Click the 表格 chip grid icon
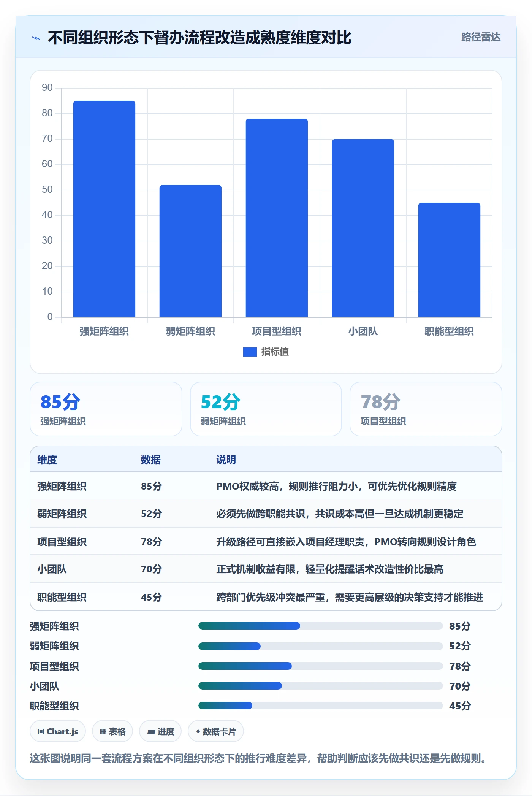Viewport: 532px width, 796px height. 103,732
